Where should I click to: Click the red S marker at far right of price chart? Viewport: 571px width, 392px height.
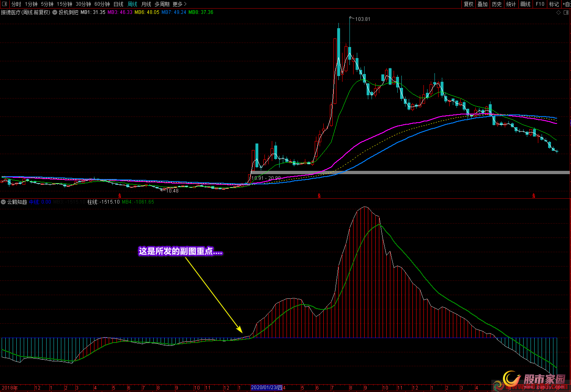click(534, 196)
